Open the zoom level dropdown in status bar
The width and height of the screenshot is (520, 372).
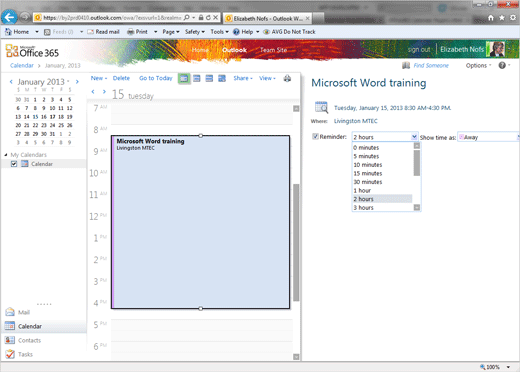pos(508,367)
